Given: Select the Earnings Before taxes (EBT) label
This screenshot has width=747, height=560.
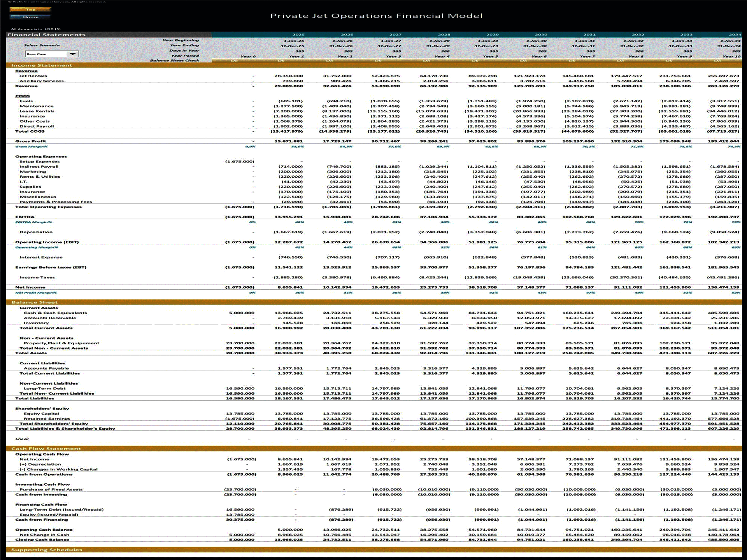Looking at the screenshot, I should pyautogui.click(x=51, y=267).
